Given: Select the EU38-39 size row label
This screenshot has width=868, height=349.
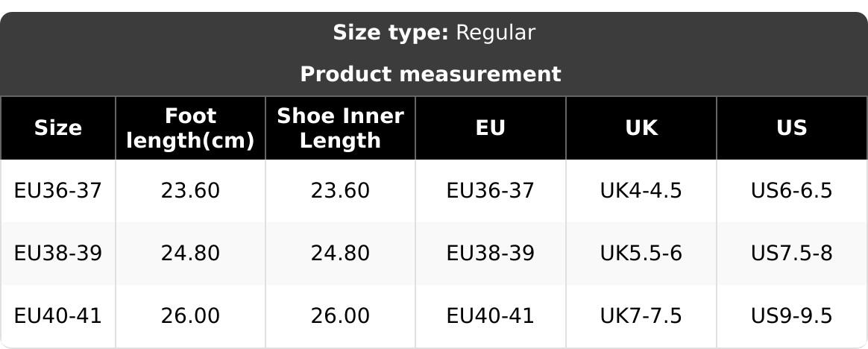Looking at the screenshot, I should [58, 254].
